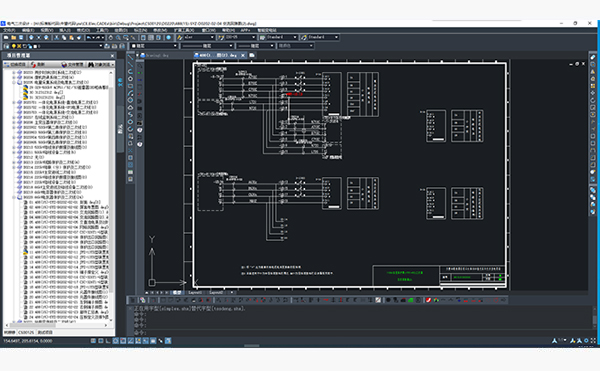Image resolution: width=600 pixels, height=371 pixels.
Task: Expand the 202213 tree node
Action: coord(14,163)
